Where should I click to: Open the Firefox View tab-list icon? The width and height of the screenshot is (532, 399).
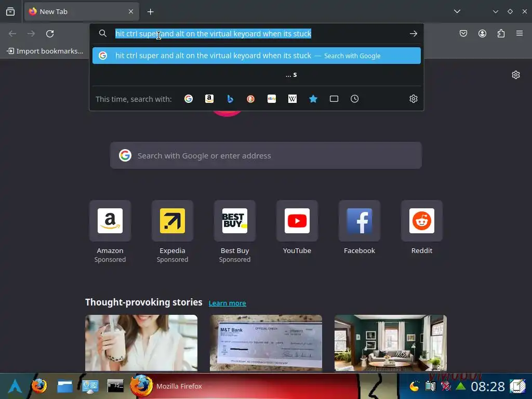tap(10, 11)
